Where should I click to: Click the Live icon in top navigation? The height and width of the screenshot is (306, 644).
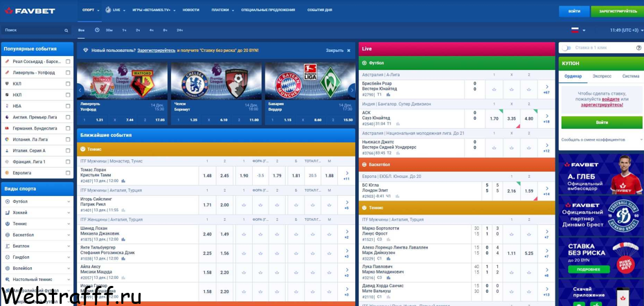(x=109, y=10)
